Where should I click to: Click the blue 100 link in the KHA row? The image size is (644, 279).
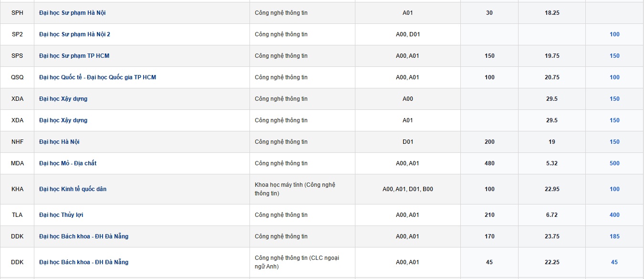pyautogui.click(x=614, y=189)
